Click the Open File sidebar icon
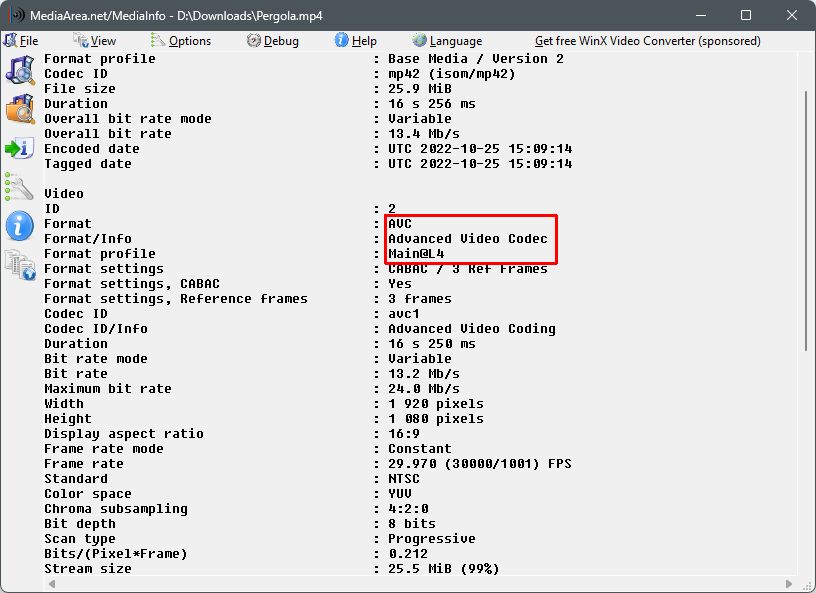Screen dimensions: 816x593 tap(20, 70)
